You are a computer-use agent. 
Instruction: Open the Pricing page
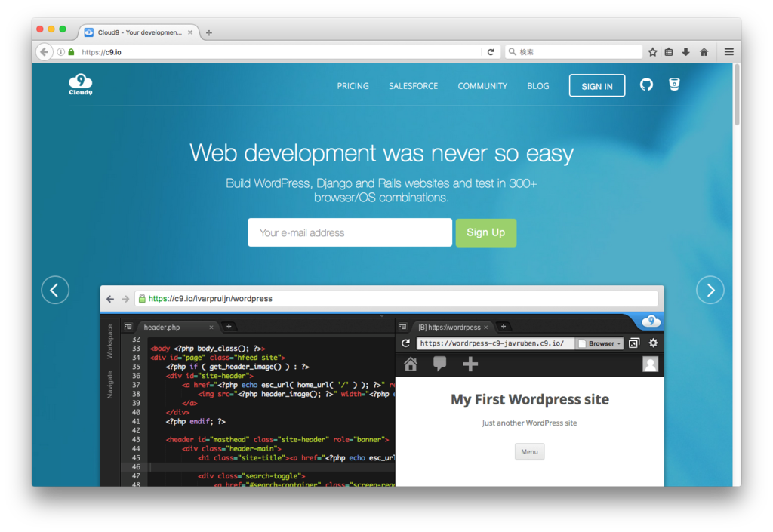(x=353, y=86)
